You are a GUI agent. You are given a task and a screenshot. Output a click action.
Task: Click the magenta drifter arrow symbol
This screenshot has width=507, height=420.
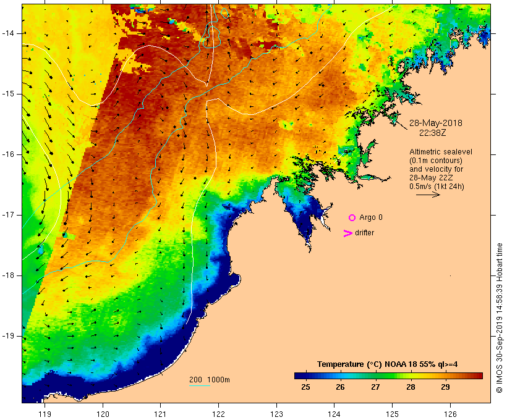tap(348, 233)
